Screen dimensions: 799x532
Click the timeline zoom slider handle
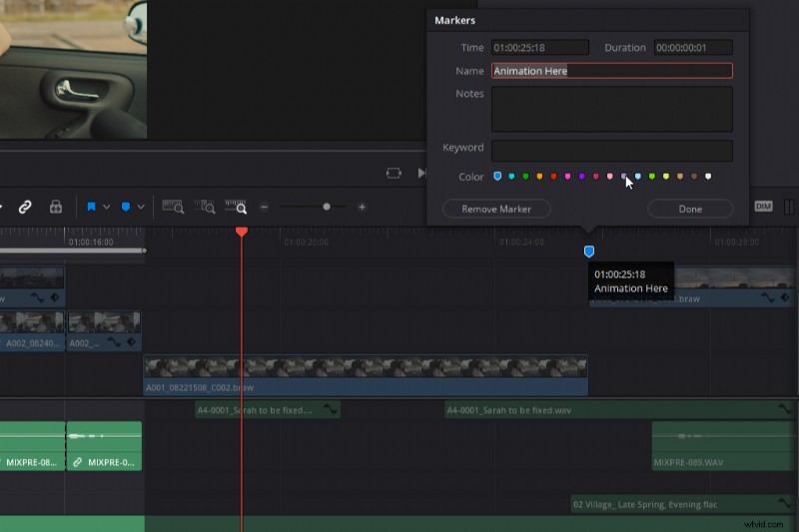coord(327,207)
